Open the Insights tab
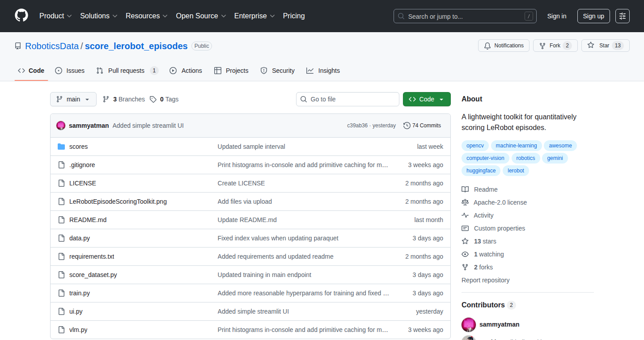Screen dimensions: 644x340 (x=323, y=71)
